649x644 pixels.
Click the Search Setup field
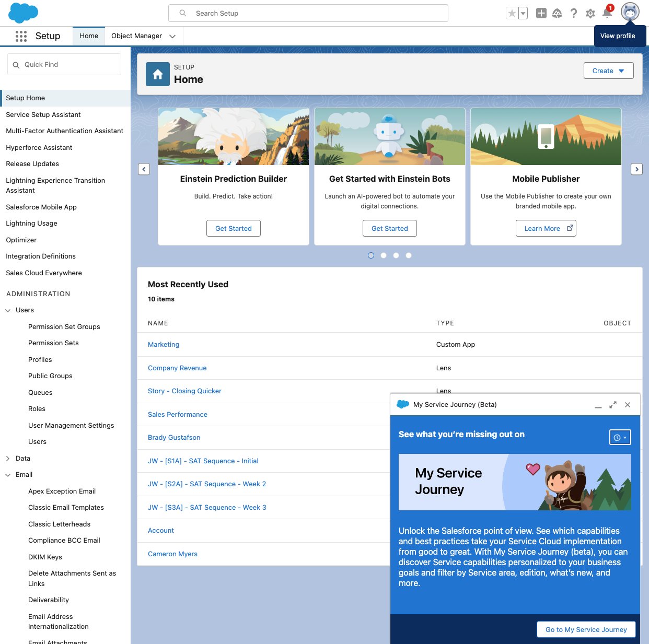(x=308, y=13)
